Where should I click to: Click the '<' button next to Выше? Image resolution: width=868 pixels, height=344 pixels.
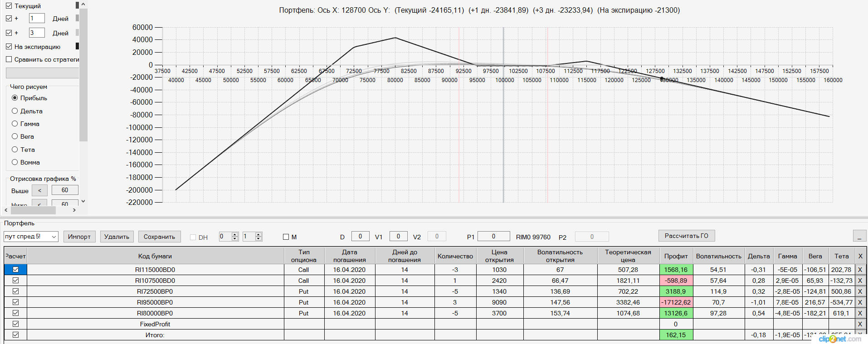pyautogui.click(x=40, y=190)
